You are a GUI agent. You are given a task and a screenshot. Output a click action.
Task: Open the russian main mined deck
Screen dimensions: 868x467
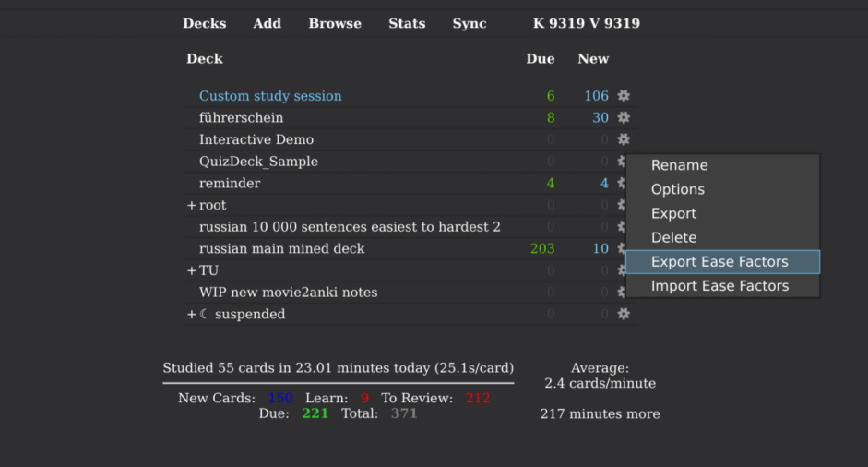coord(281,249)
